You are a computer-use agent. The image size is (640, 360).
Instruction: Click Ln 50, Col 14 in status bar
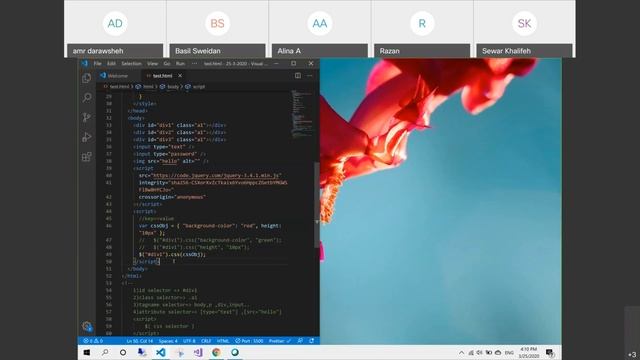tap(140, 341)
